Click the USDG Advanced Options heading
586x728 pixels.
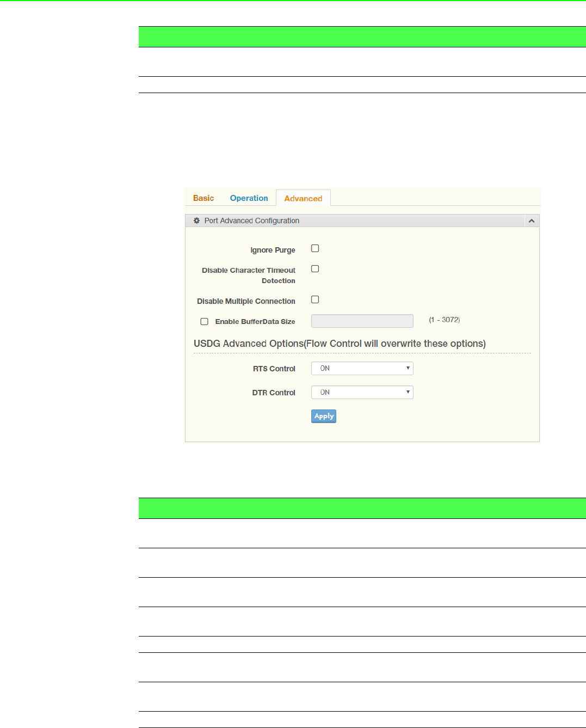pos(340,344)
